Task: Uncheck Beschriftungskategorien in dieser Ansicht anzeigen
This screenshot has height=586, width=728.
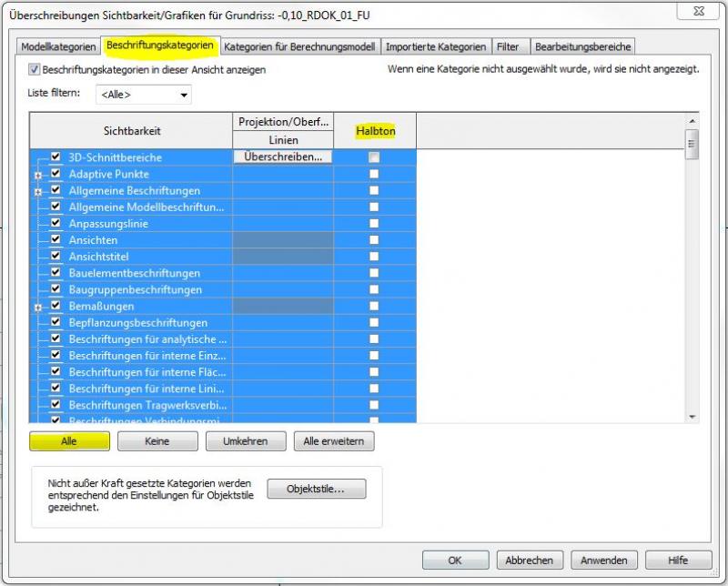Action: point(35,70)
